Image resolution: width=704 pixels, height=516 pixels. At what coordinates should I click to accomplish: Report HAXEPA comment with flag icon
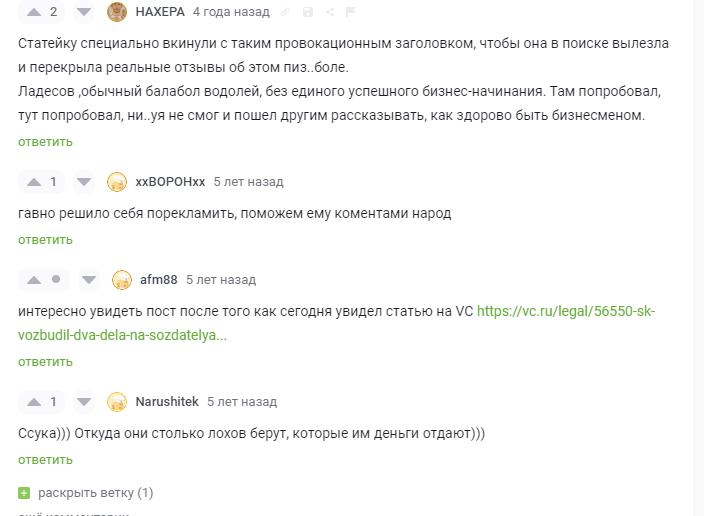pyautogui.click(x=350, y=12)
